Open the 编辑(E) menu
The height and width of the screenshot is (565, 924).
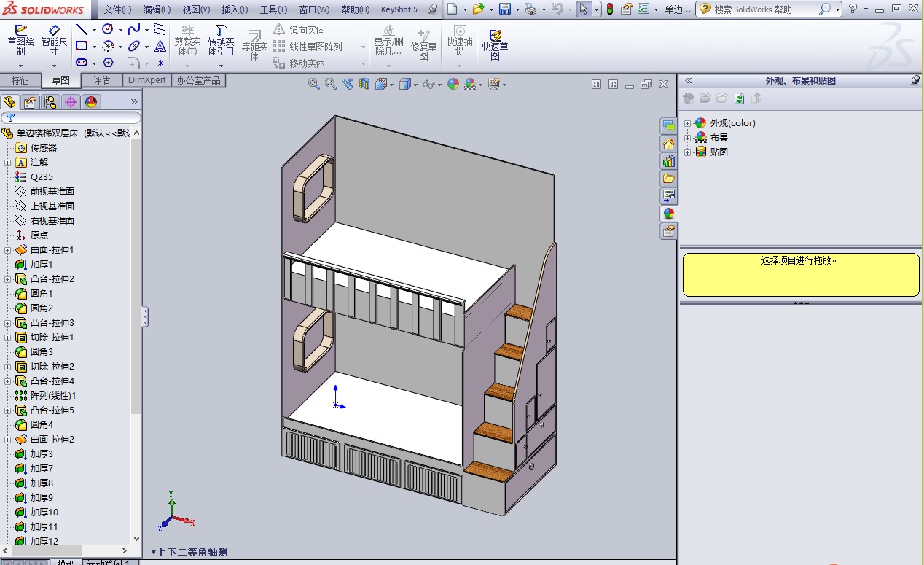coord(157,9)
